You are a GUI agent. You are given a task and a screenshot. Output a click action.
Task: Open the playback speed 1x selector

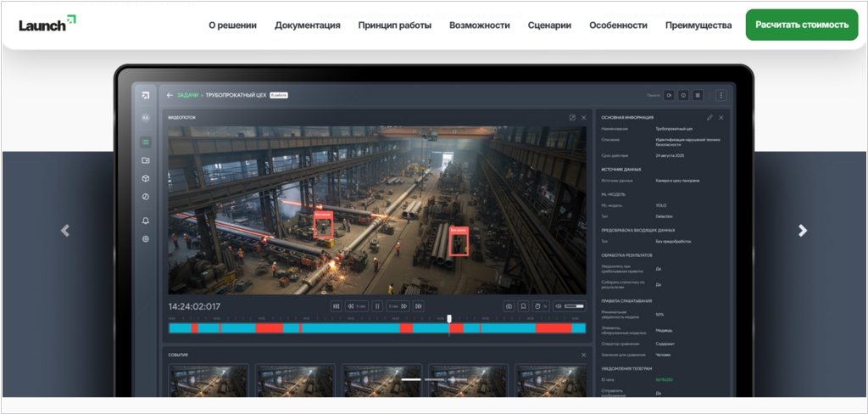click(540, 306)
